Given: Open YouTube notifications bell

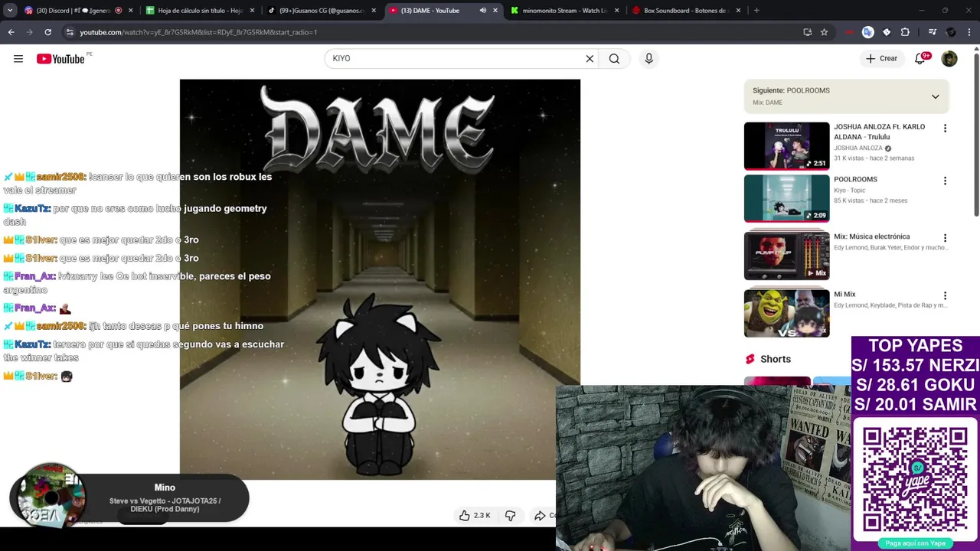Looking at the screenshot, I should tap(920, 59).
